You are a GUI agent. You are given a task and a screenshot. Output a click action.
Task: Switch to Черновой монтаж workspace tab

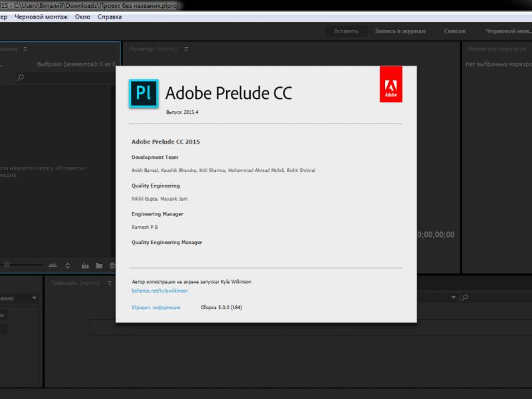click(508, 31)
